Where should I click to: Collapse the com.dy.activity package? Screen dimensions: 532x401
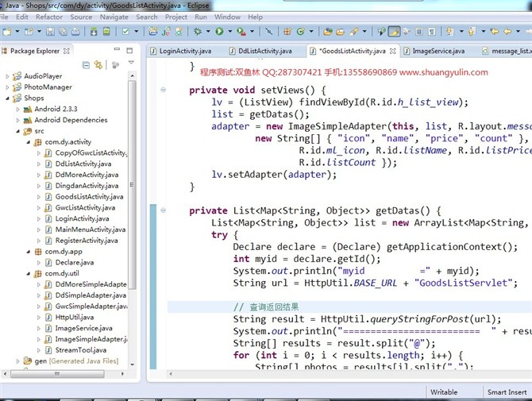pyautogui.click(x=28, y=142)
